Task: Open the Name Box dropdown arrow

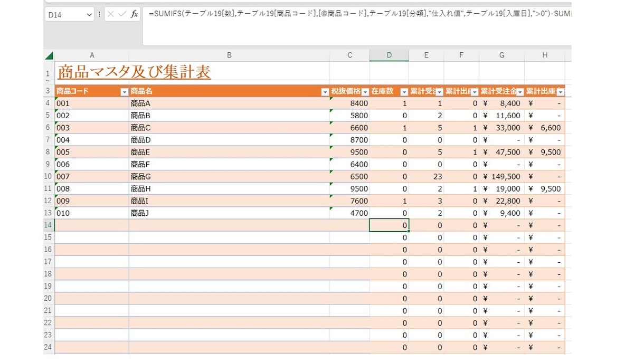Action: click(89, 15)
